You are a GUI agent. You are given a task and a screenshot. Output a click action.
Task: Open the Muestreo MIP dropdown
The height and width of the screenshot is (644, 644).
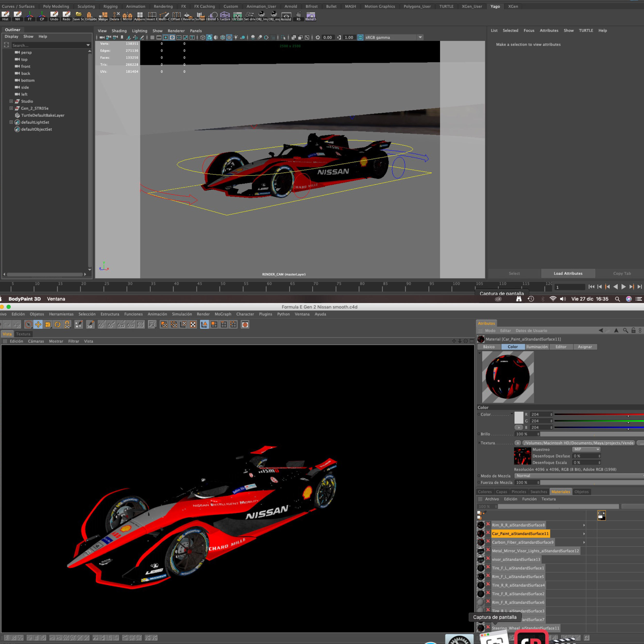tap(586, 449)
